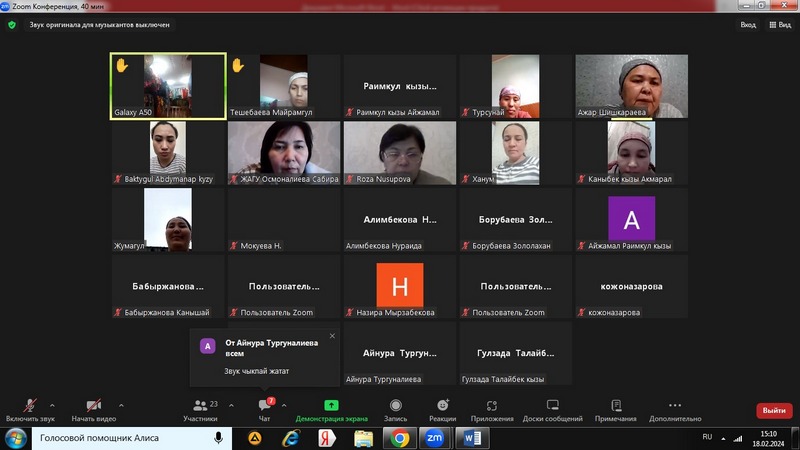
Task: Open the Вид view layout menu
Action: click(x=779, y=25)
